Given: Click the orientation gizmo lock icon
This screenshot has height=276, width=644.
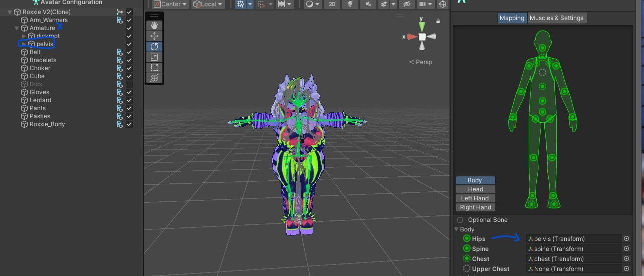Looking at the screenshot, I should click(x=438, y=21).
